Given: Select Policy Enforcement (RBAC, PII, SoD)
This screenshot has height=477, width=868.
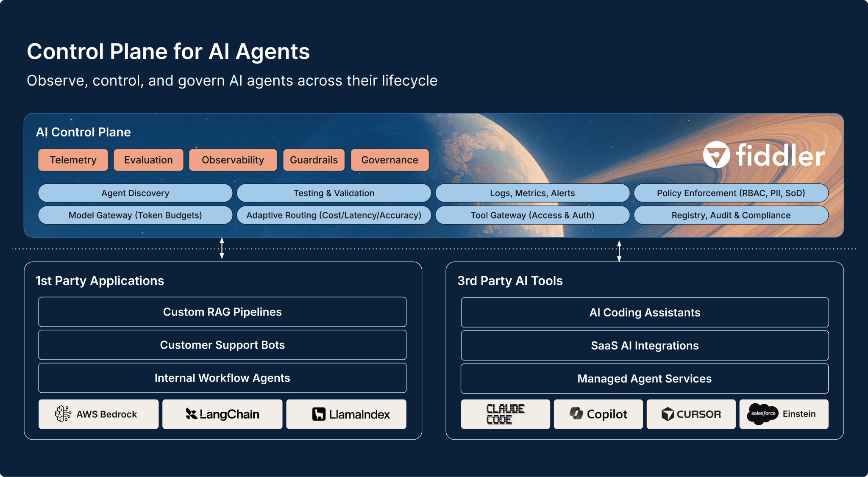Looking at the screenshot, I should tap(731, 193).
